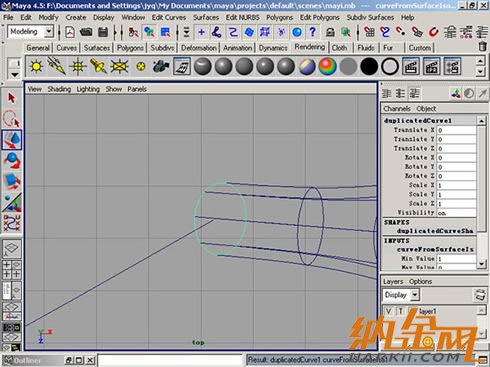Switch to the Dynamics shelf tab

(x=273, y=48)
